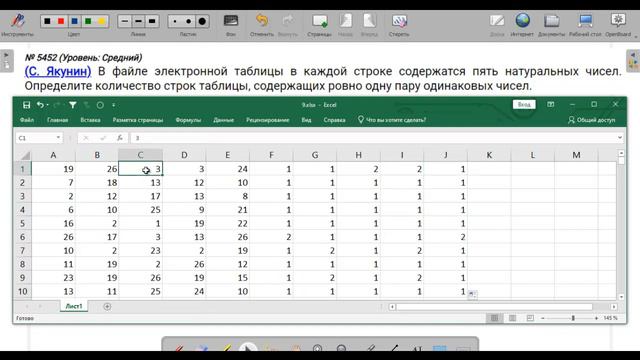Image resolution: width=640 pixels, height=360 pixels.
Task: Pick the black pen color
Action: coord(47,21)
